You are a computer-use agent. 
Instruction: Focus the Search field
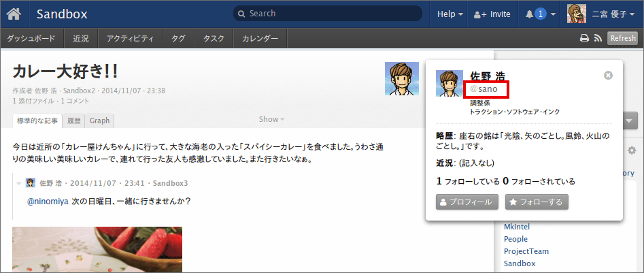pos(328,14)
